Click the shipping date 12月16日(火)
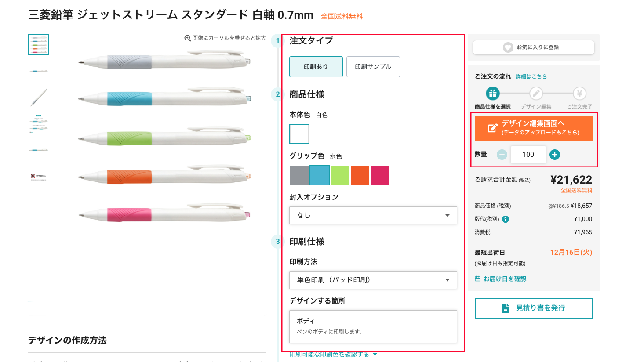The image size is (644, 362). click(x=571, y=253)
